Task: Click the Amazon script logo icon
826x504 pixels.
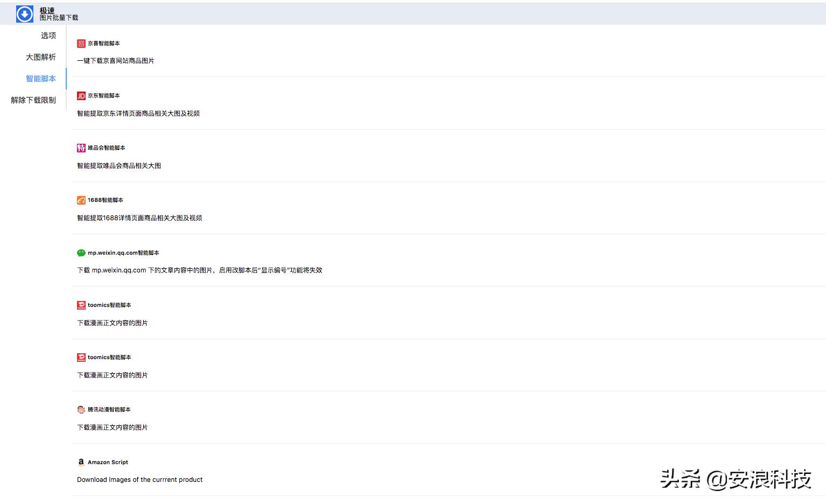Action: [x=81, y=462]
